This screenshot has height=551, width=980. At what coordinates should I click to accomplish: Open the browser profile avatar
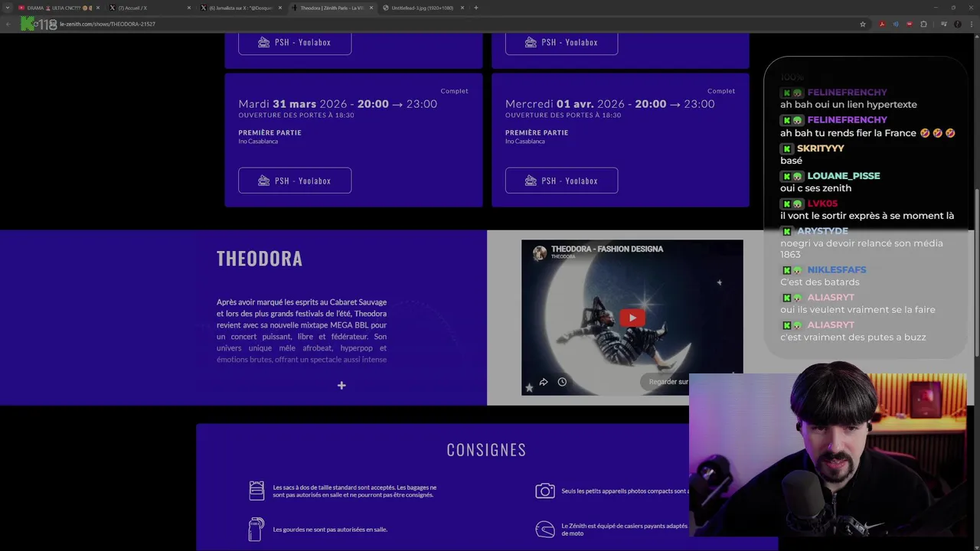click(x=958, y=24)
